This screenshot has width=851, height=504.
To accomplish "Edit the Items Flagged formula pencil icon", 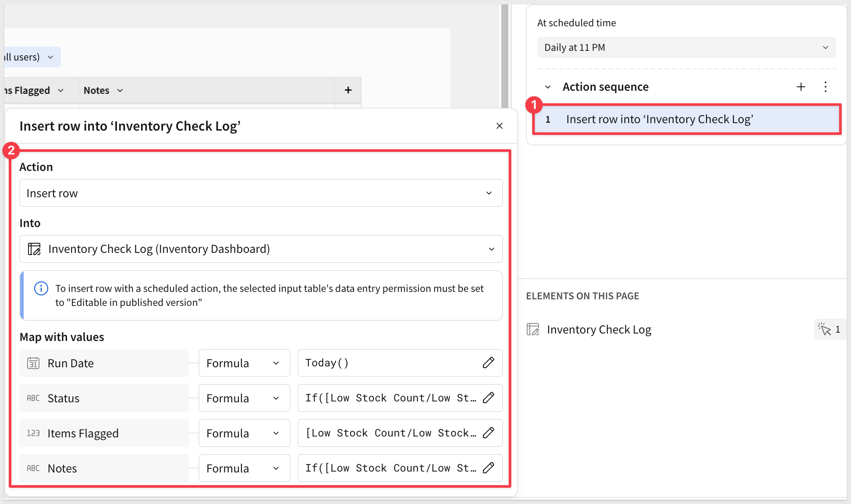I will [488, 433].
